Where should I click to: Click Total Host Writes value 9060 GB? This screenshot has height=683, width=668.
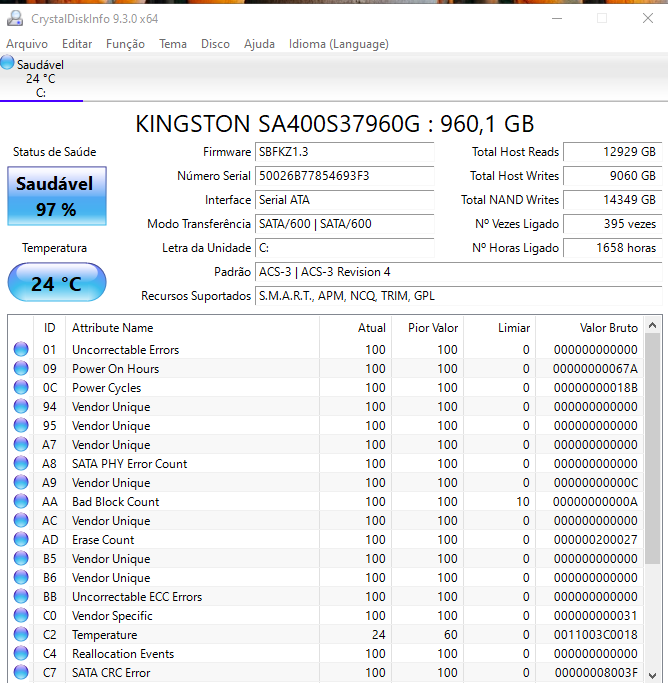click(613, 176)
